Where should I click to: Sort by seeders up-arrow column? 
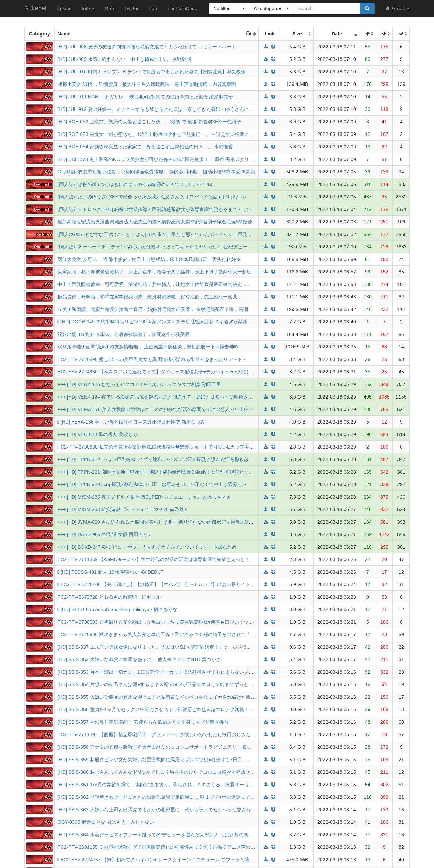click(368, 34)
